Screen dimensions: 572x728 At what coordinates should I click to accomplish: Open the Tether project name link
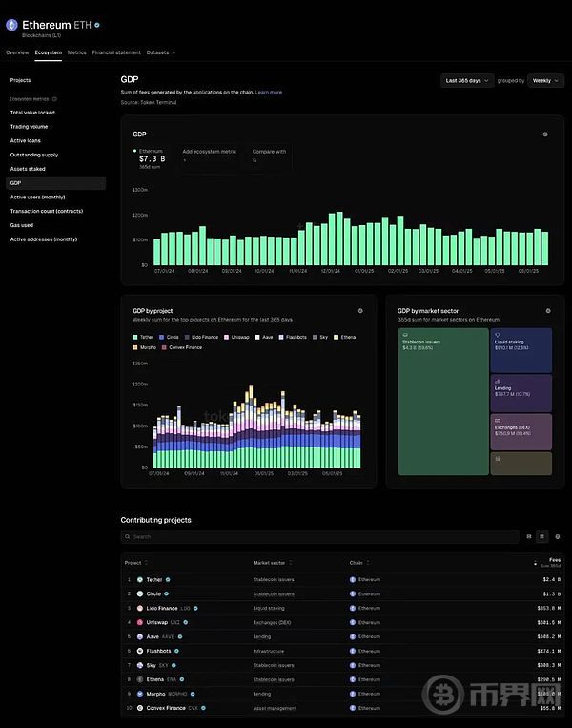(154, 579)
